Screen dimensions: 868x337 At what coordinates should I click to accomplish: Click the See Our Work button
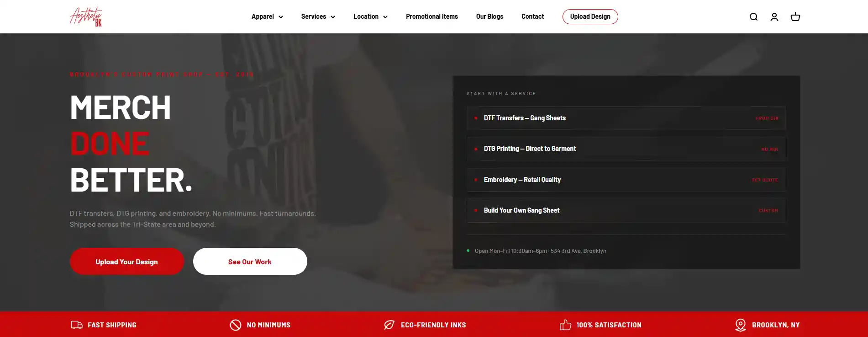point(250,262)
